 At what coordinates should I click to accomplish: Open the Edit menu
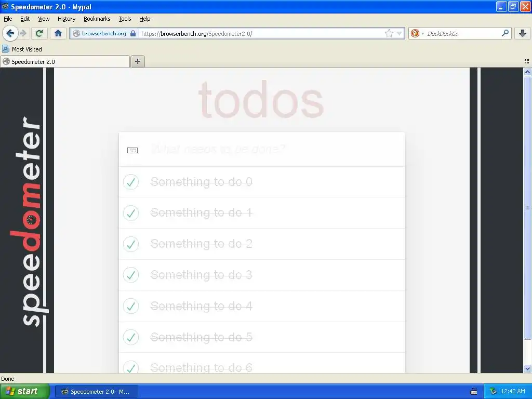pos(25,19)
